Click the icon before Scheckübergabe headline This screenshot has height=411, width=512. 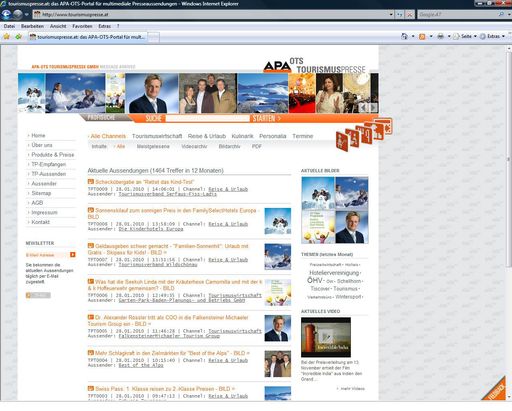pos(91,182)
